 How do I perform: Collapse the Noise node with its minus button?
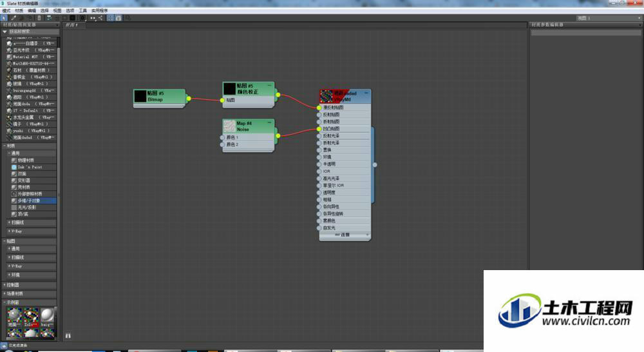click(269, 122)
